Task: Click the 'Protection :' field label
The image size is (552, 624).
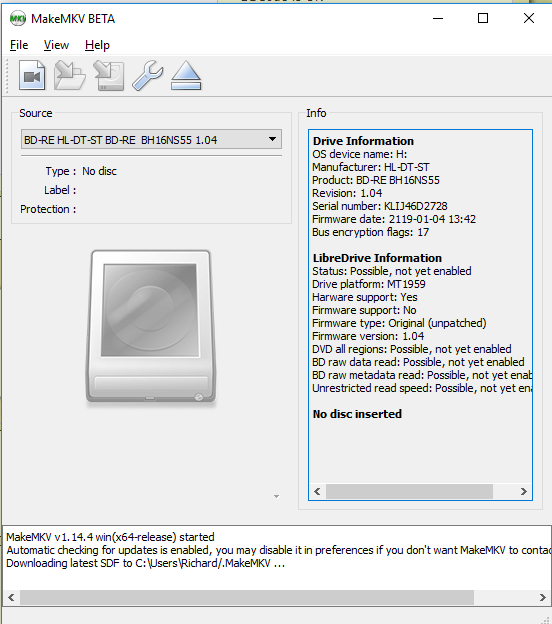Action: click(48, 209)
